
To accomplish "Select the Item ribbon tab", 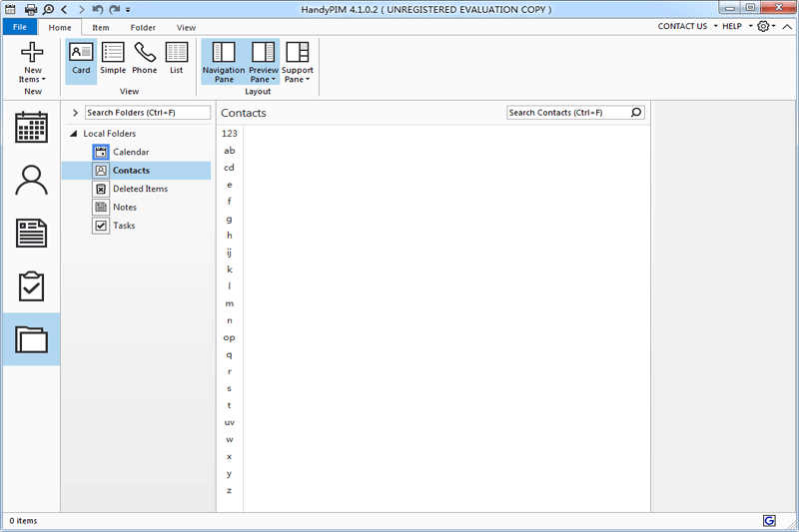I will tap(101, 28).
